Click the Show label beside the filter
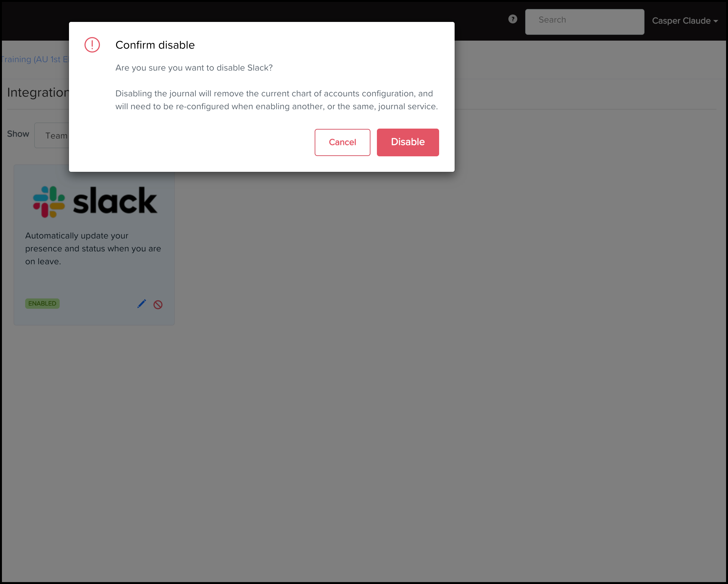The height and width of the screenshot is (584, 728). click(x=18, y=134)
